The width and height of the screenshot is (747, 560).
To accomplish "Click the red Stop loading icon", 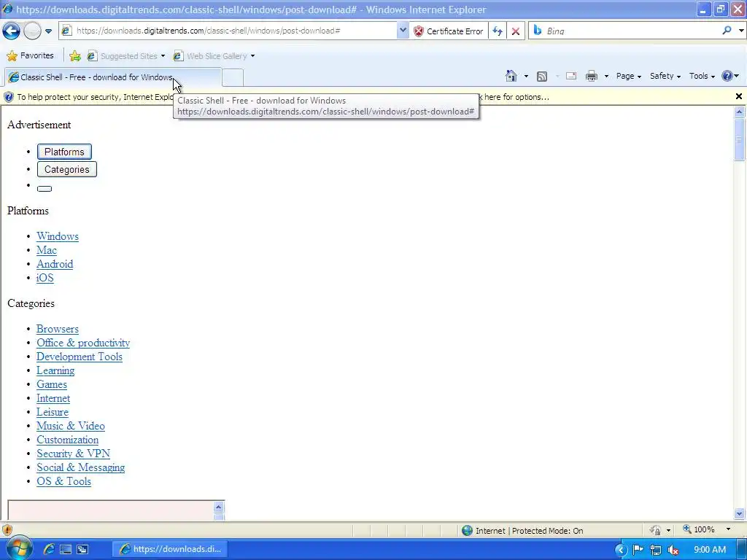I will (x=516, y=31).
